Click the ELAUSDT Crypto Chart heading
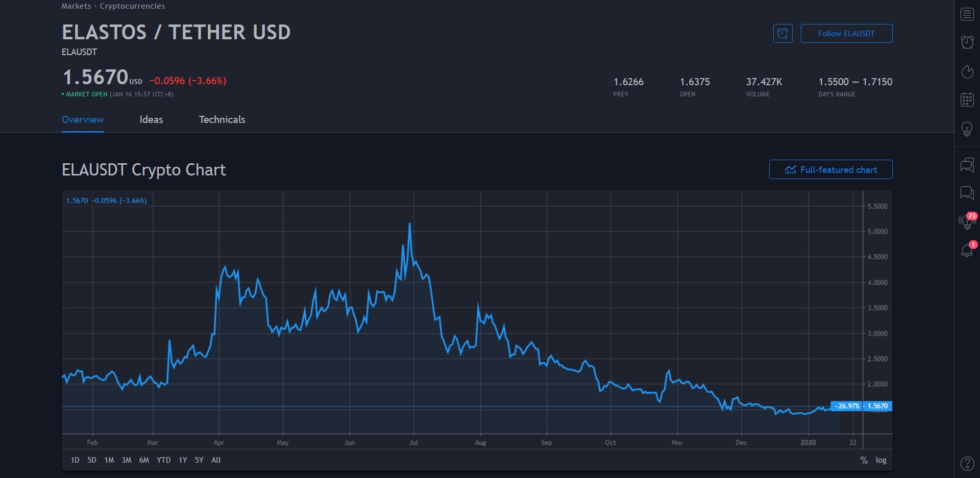This screenshot has width=980, height=478. (x=143, y=169)
